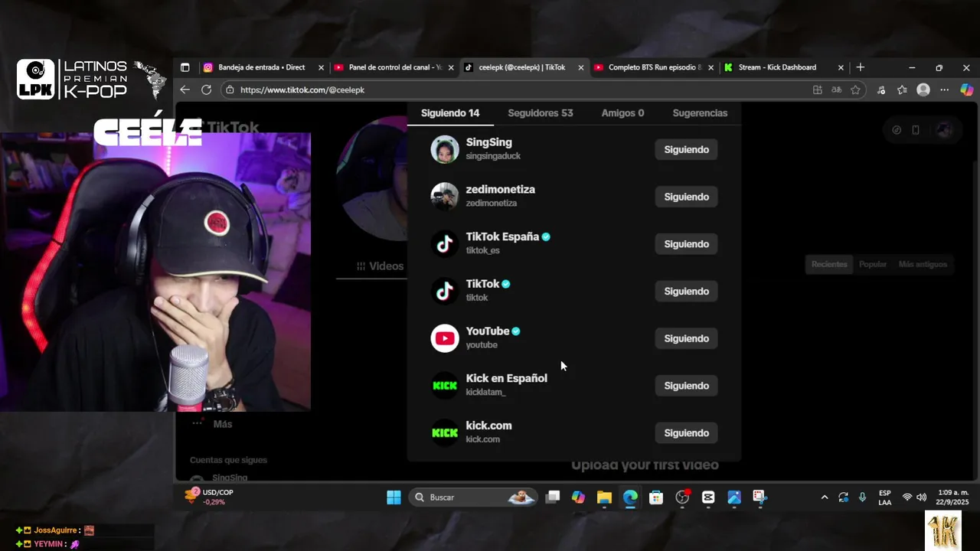Viewport: 980px width, 551px height.
Task: Open the zedimonetiza profile name link
Action: (500, 190)
